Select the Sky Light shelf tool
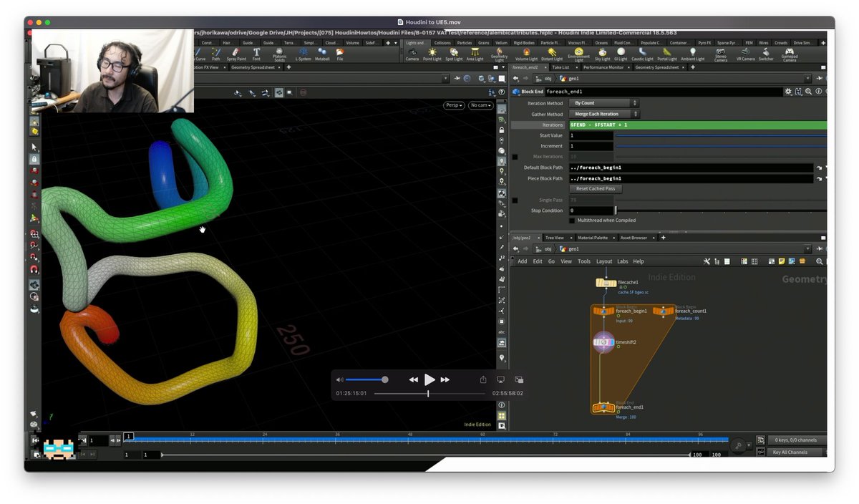The height and width of the screenshot is (504, 859). (602, 54)
